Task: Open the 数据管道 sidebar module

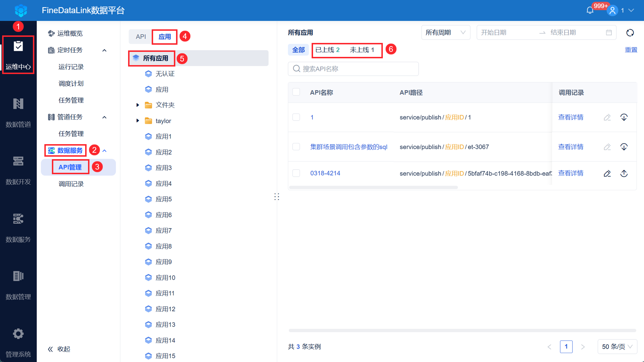Action: [18, 112]
